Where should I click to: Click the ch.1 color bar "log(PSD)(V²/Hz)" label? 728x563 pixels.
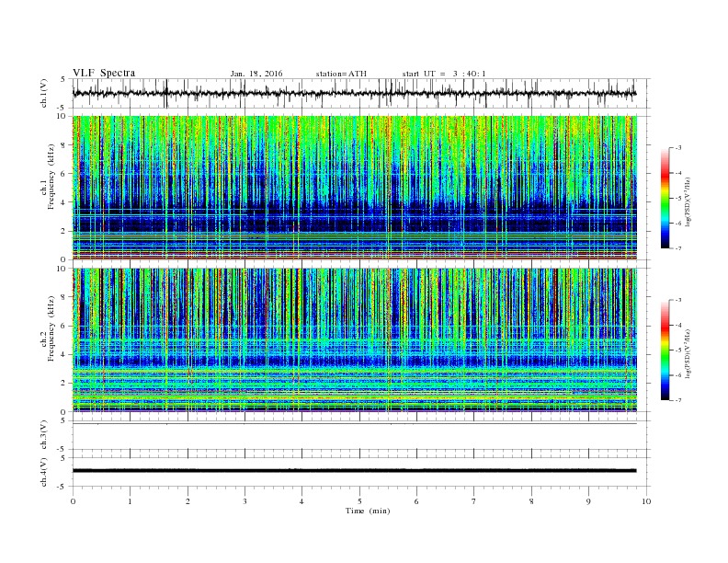689,201
